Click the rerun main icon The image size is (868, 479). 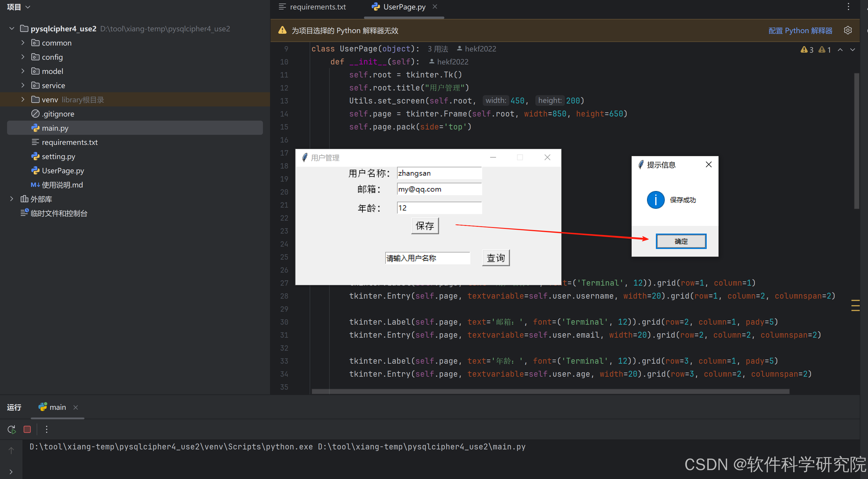point(12,429)
